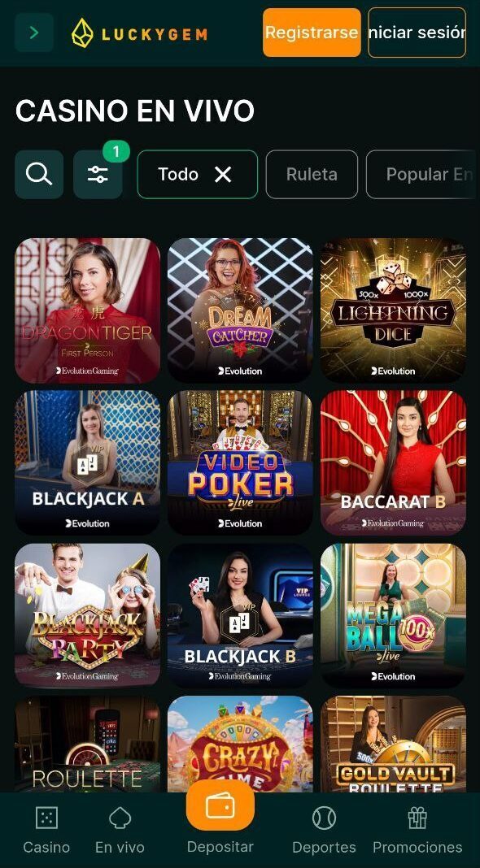Tap the Depositar wallet button
The height and width of the screenshot is (868, 480).
pyautogui.click(x=220, y=806)
